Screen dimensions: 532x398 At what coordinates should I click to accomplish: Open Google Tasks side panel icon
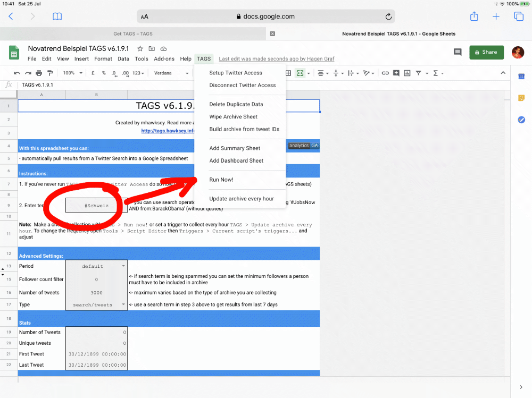[x=521, y=120]
